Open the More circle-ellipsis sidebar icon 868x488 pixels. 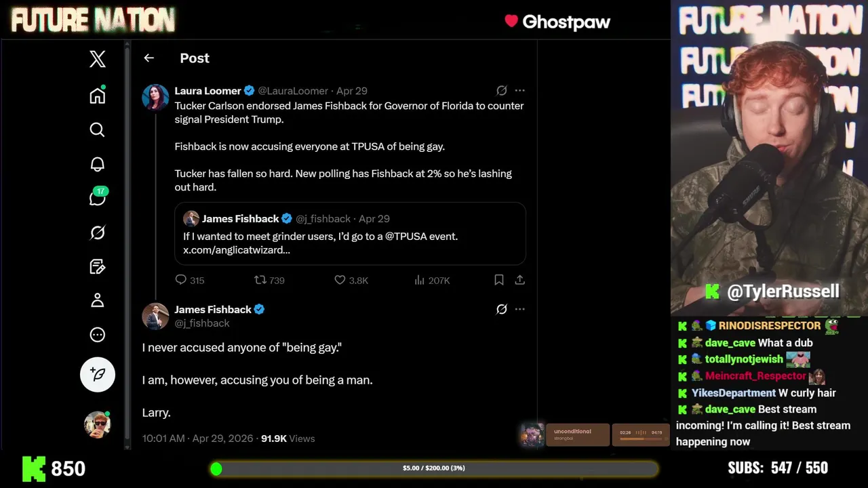coord(98,335)
